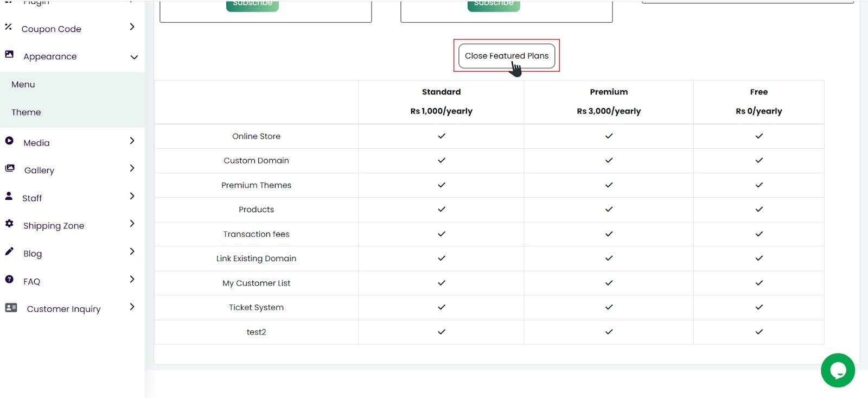This screenshot has height=398, width=868.
Task: Click the Coupon Code percent icon
Action: (8, 27)
